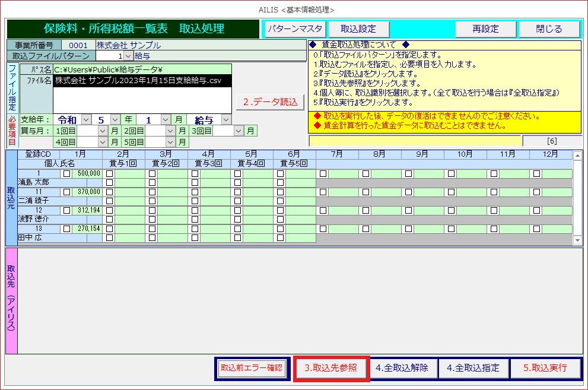Check the 1月 box for 浦島 太郎

pos(66,173)
